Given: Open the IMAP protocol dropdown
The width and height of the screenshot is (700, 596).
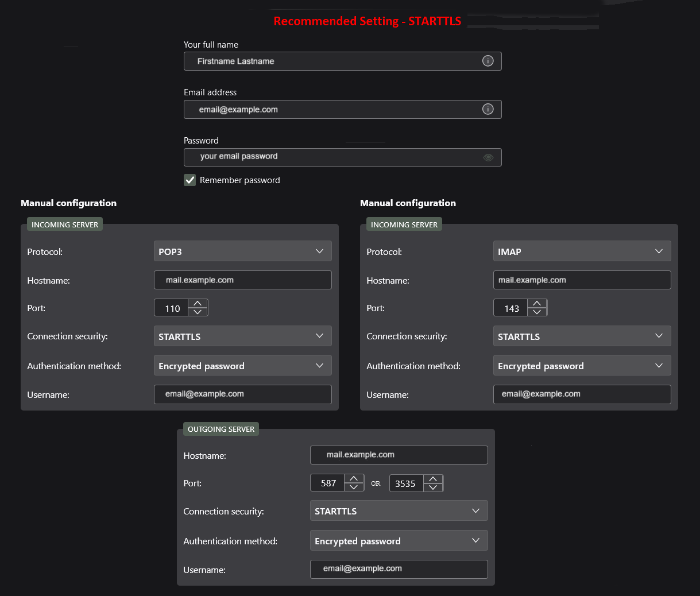Looking at the screenshot, I should coord(582,251).
